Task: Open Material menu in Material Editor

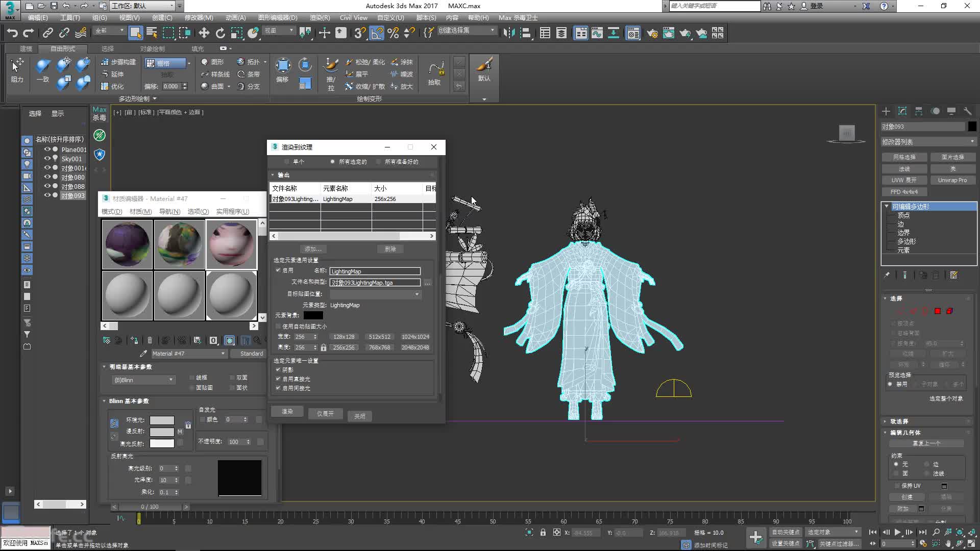Action: click(x=140, y=211)
